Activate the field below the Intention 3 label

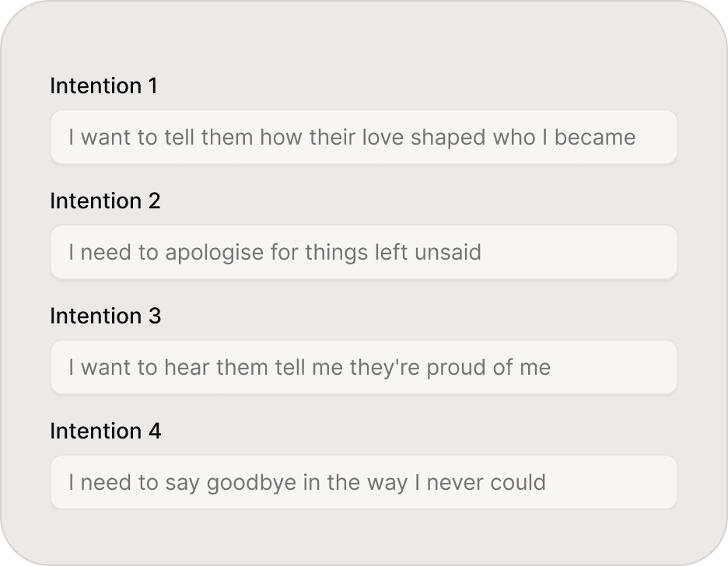pyautogui.click(x=363, y=368)
